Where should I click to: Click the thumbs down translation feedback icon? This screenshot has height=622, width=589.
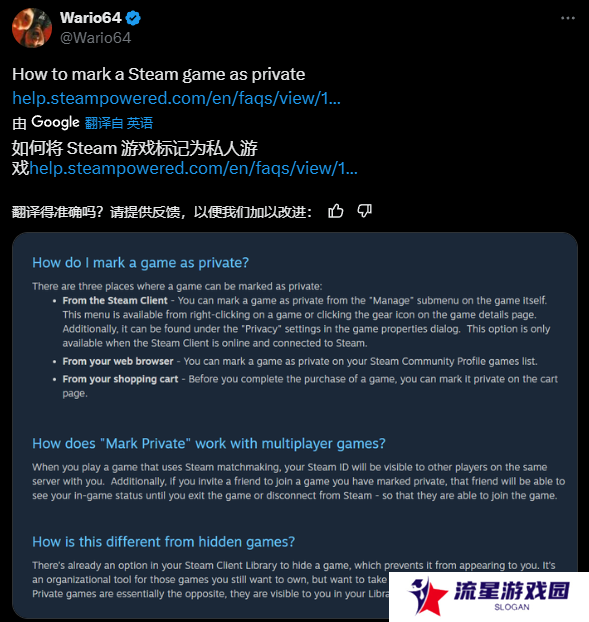pos(364,211)
